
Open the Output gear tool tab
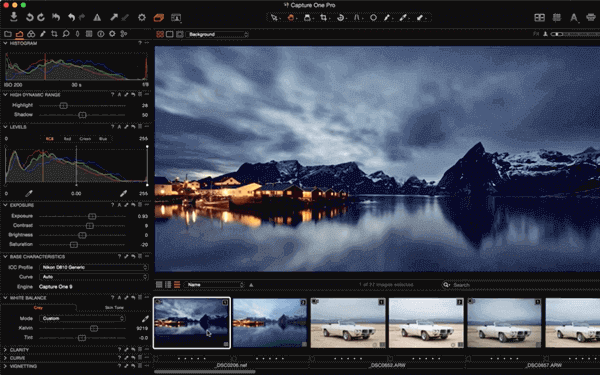click(112, 34)
